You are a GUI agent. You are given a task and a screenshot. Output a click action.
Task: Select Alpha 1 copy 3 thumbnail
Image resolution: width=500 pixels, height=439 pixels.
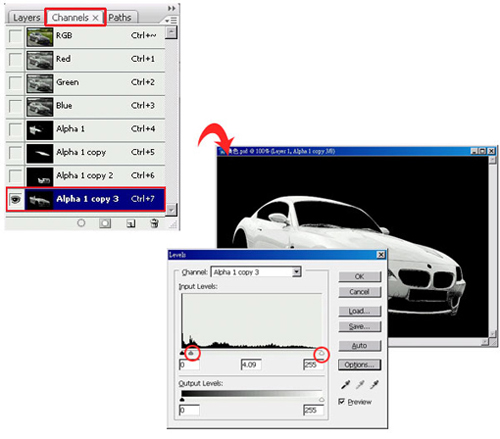click(x=40, y=200)
